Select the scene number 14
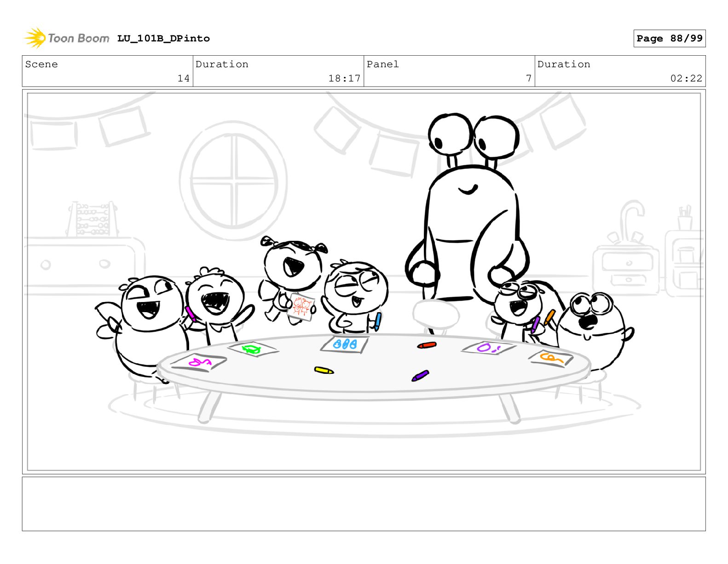The width and height of the screenshot is (728, 564). click(184, 78)
